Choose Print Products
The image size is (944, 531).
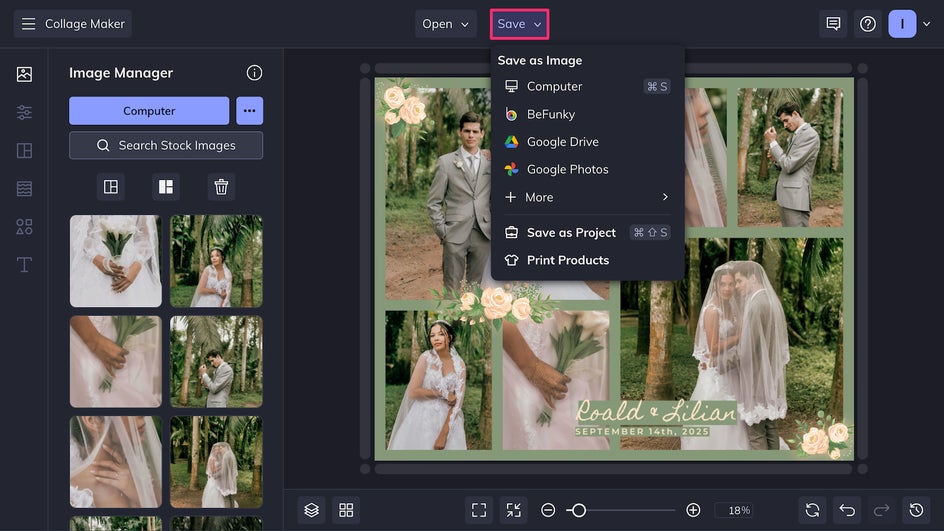pos(587,260)
